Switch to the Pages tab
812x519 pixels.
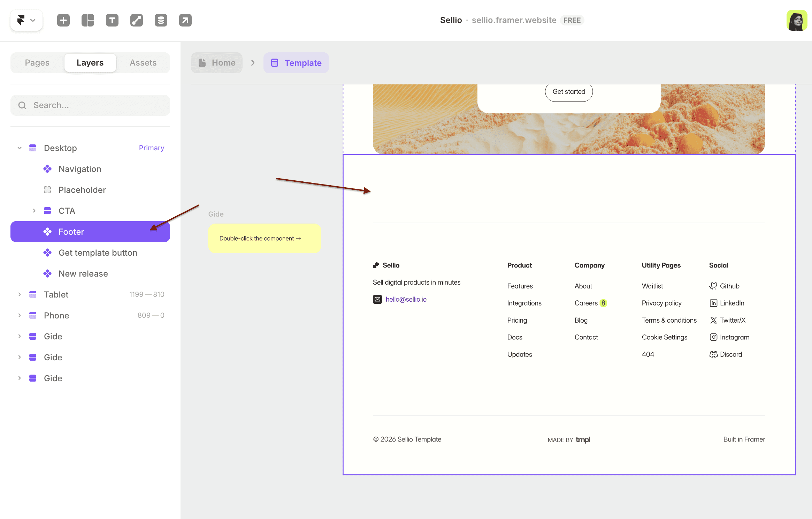(37, 63)
